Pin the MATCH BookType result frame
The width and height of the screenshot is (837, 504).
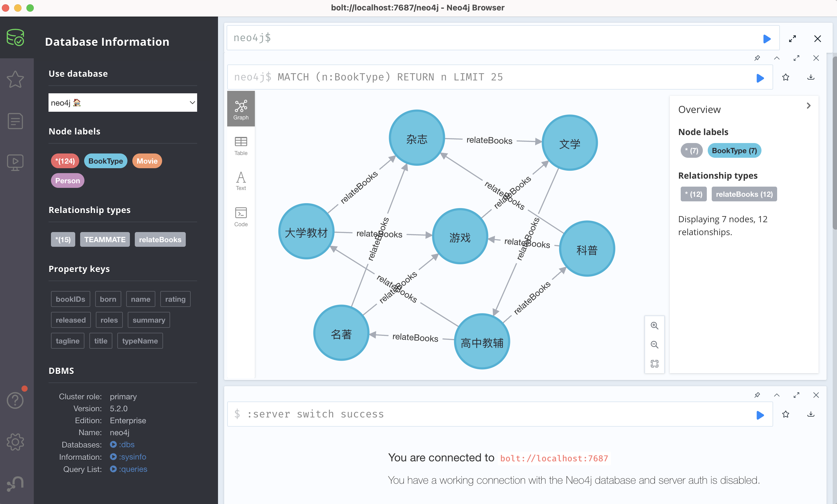(757, 58)
